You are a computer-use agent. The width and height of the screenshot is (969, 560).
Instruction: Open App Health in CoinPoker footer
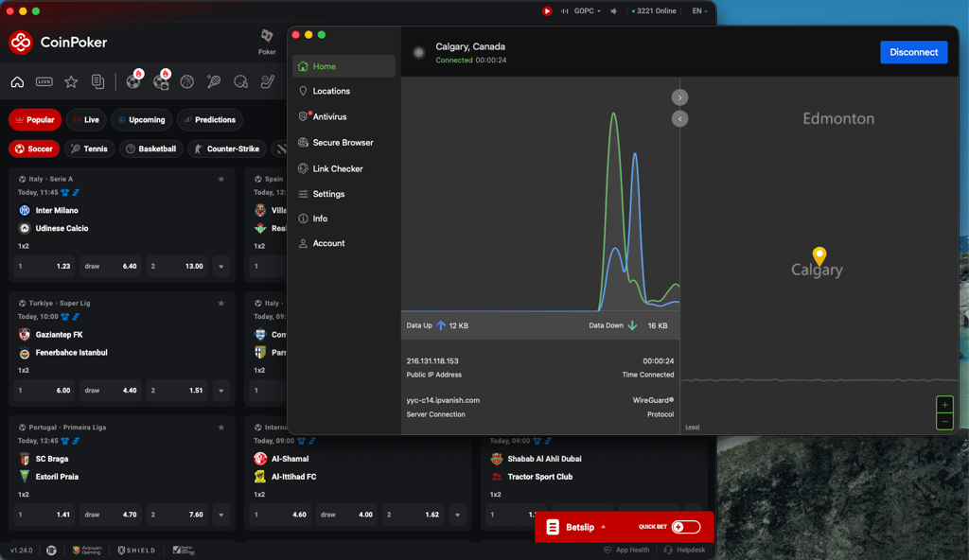[x=626, y=551]
